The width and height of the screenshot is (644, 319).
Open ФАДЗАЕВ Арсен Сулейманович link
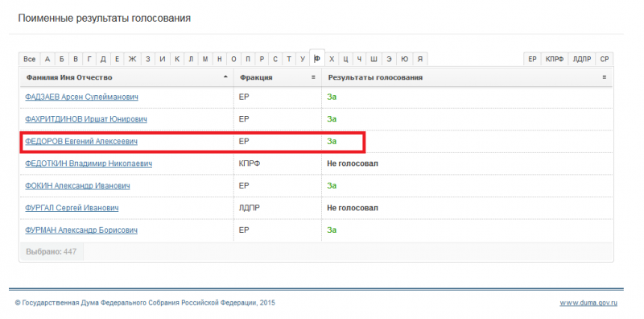point(81,97)
